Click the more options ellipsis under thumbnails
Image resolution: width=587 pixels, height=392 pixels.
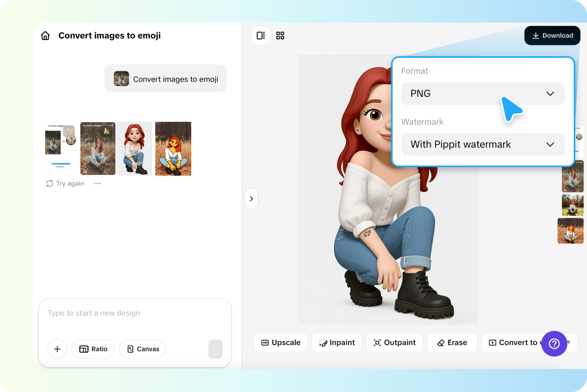point(97,183)
